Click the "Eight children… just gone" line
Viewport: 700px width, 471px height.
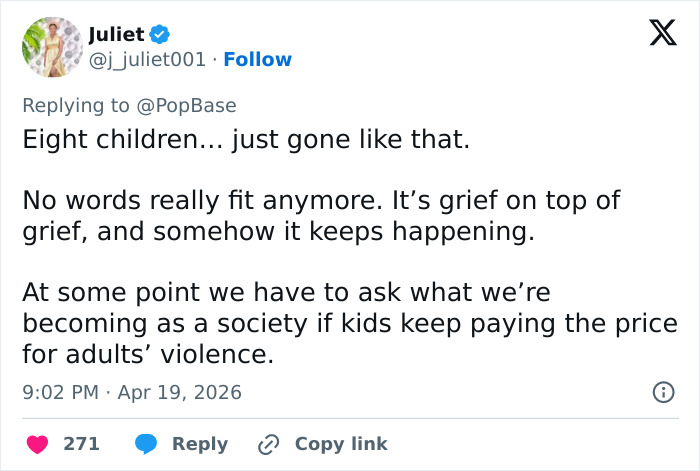(246, 139)
